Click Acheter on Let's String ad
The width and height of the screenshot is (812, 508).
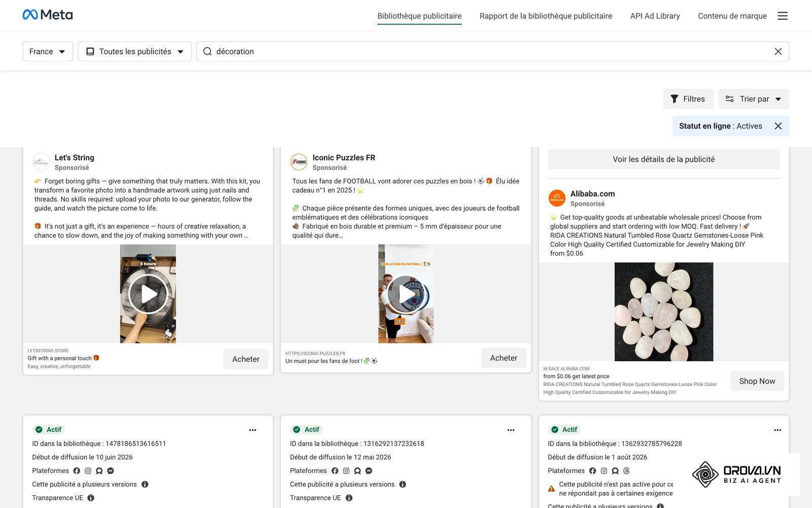point(246,359)
